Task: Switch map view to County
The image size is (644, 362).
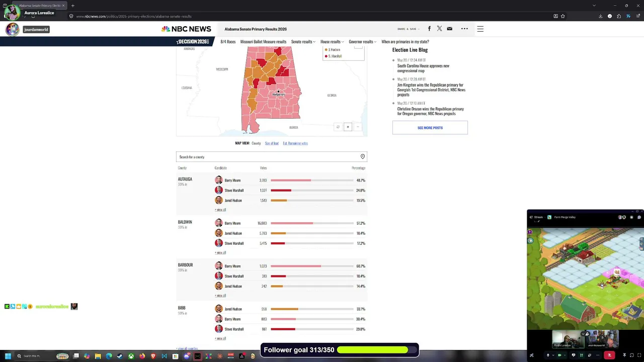Action: click(256, 143)
